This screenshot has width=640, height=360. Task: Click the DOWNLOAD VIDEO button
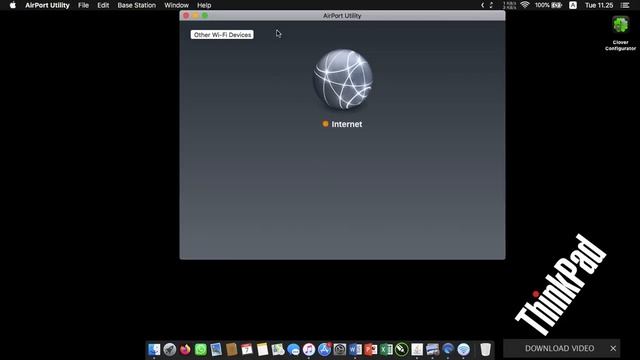[x=559, y=348]
